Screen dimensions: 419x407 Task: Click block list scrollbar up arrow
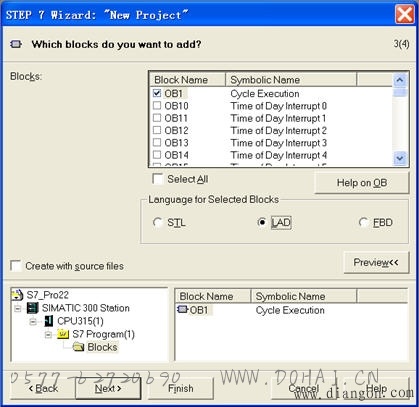(x=400, y=80)
